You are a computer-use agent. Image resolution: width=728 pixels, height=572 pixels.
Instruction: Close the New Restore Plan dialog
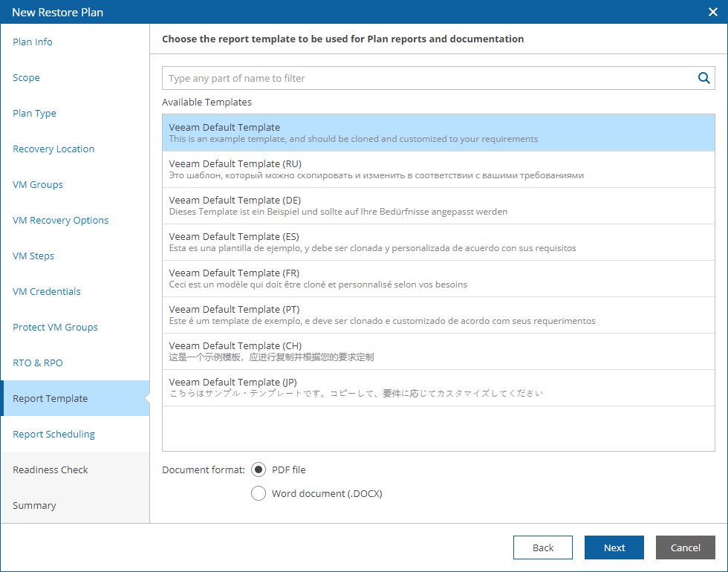coord(712,12)
